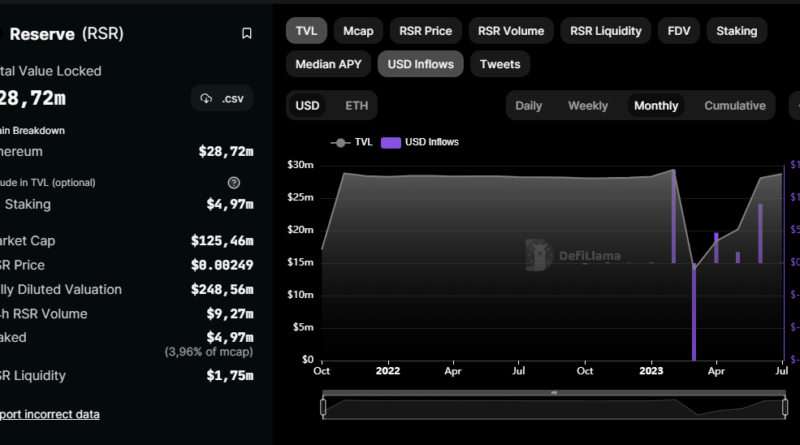Toggle the TVL chart metric
This screenshot has width=800, height=445.
point(306,31)
